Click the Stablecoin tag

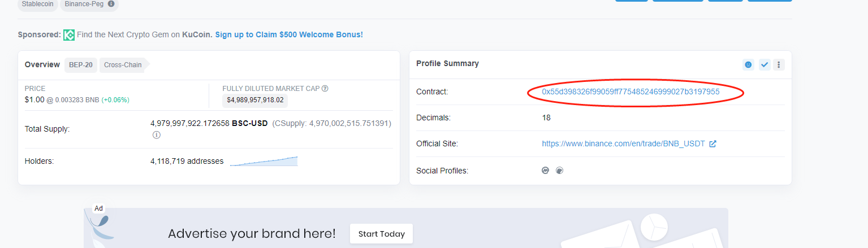pyautogui.click(x=37, y=4)
